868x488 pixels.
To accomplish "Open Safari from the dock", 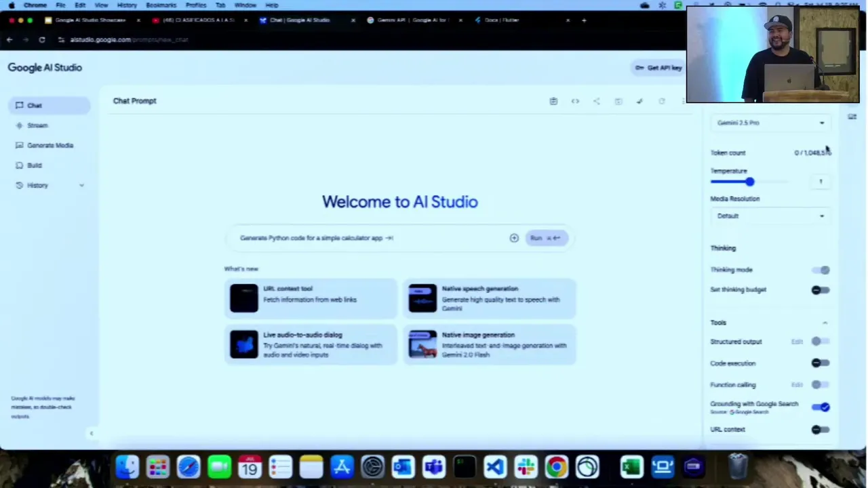I will click(189, 467).
